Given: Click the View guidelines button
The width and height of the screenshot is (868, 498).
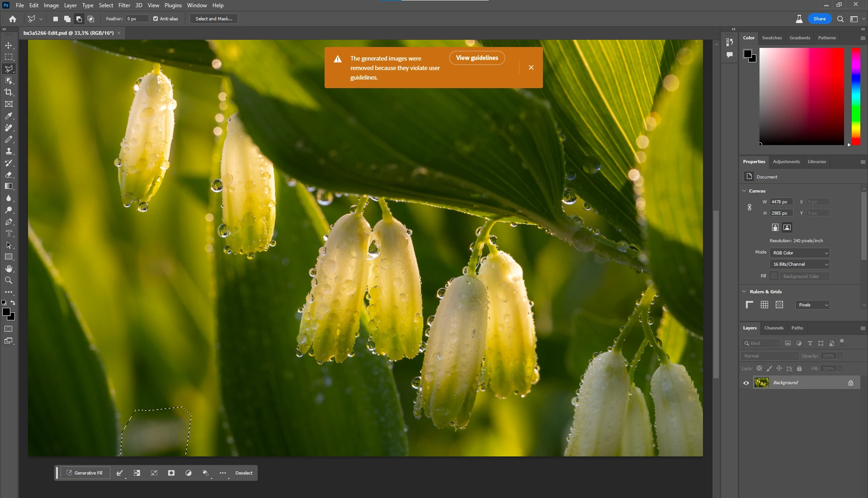Looking at the screenshot, I should pyautogui.click(x=476, y=58).
